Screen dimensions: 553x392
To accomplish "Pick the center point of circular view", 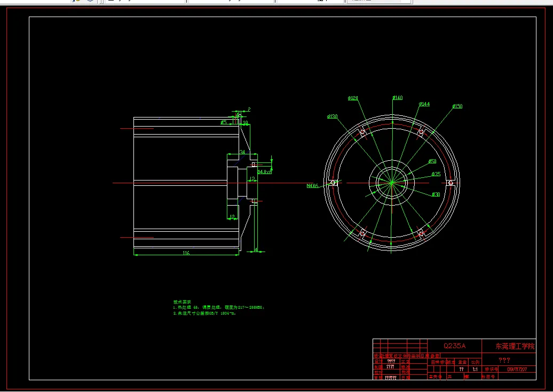I will (391, 183).
